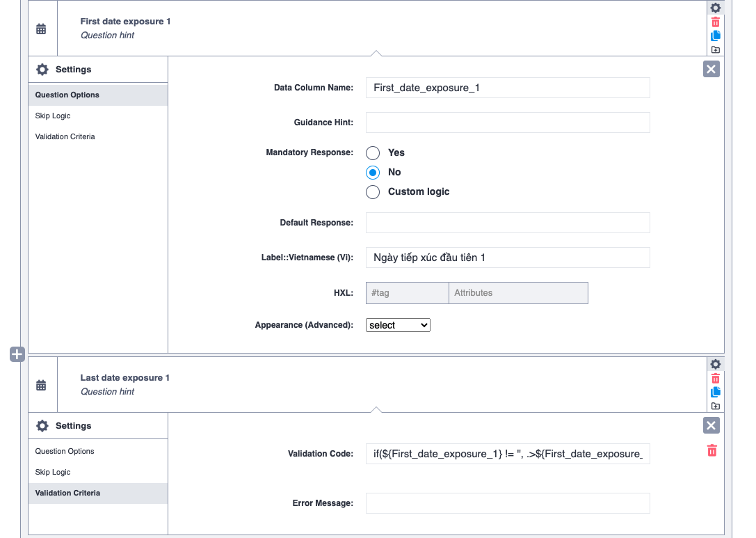Remove the validation code with trash icon

pyautogui.click(x=711, y=451)
